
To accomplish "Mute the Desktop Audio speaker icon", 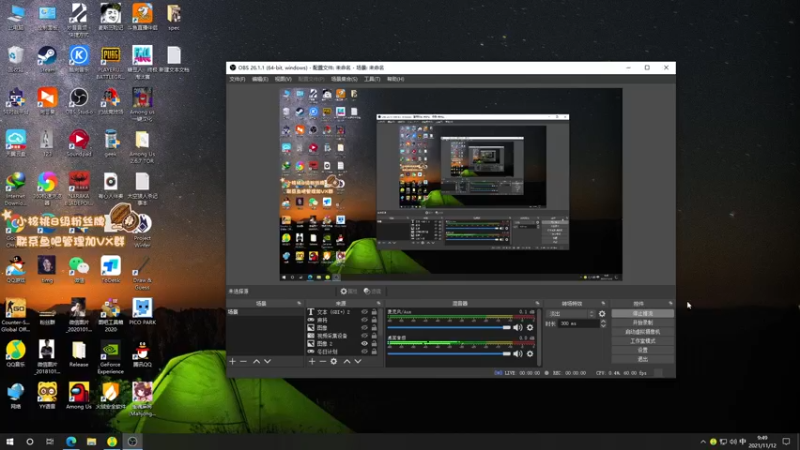I will point(518,354).
